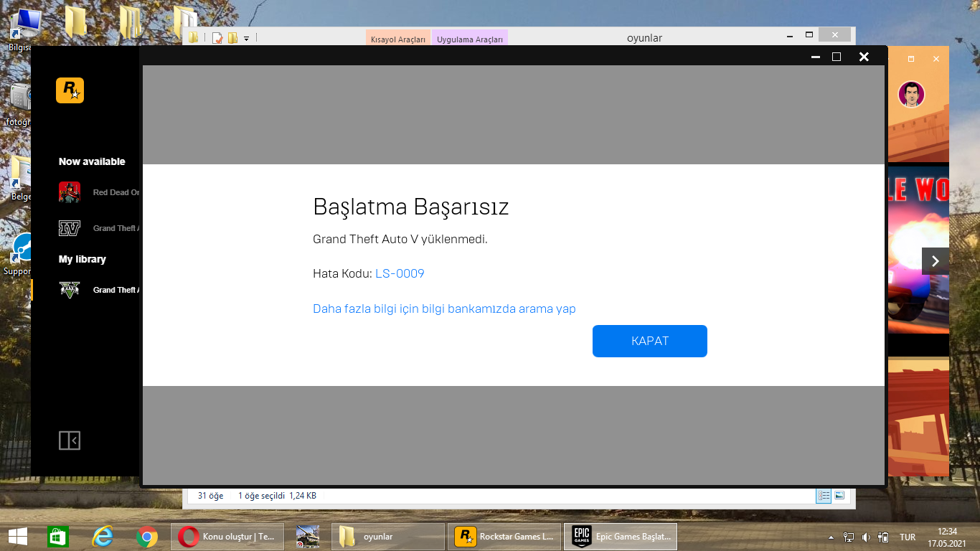Viewport: 980px width, 551px height.
Task: Click '1 öğe seçildi 1,24 KB' status text
Action: pos(277,496)
